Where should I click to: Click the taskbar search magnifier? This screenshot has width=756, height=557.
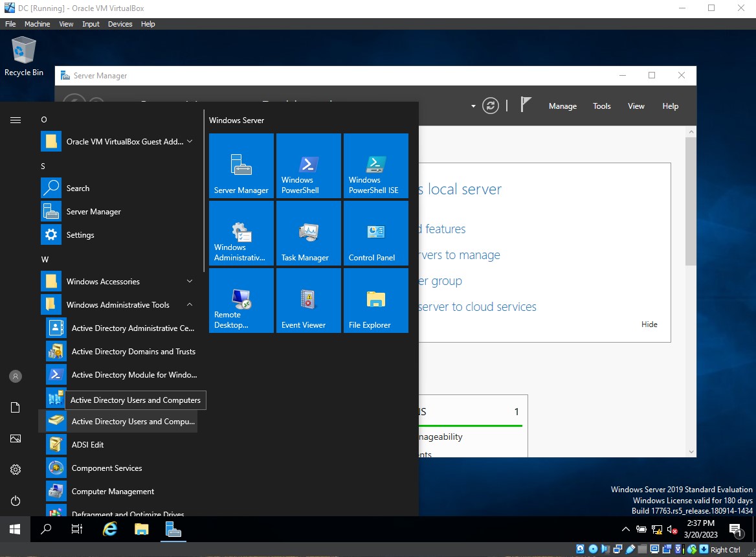pyautogui.click(x=46, y=529)
